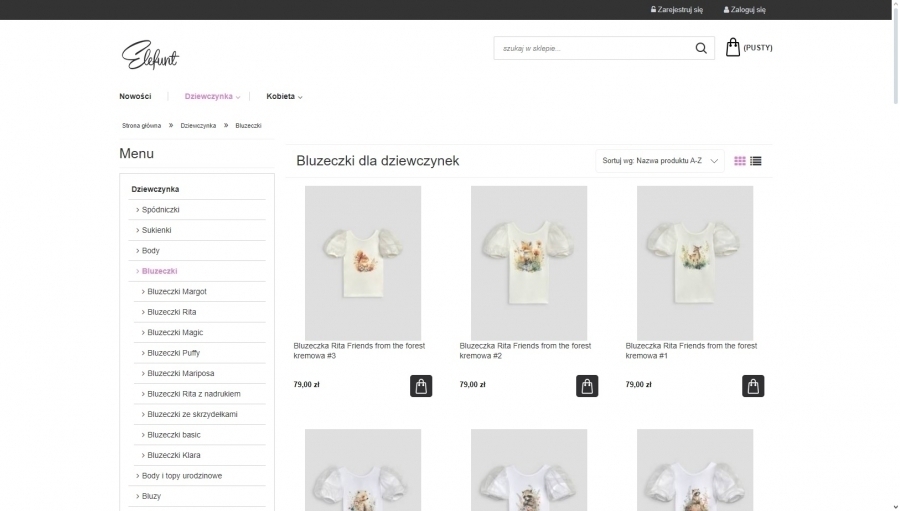This screenshot has width=900, height=511.
Task: Expand the Dziewczynka navigation menu
Action: 212,96
